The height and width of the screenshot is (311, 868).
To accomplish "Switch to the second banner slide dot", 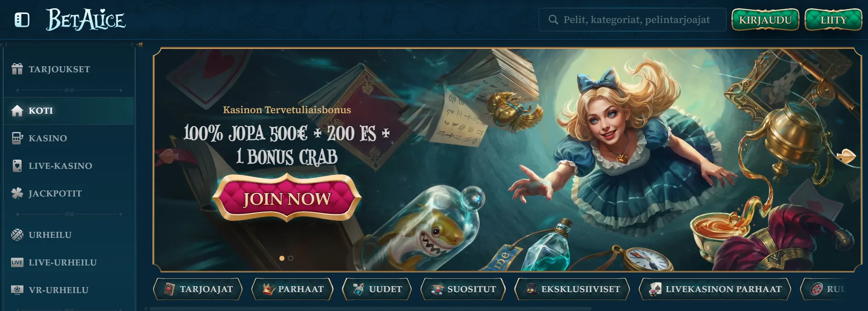I will coord(290,258).
